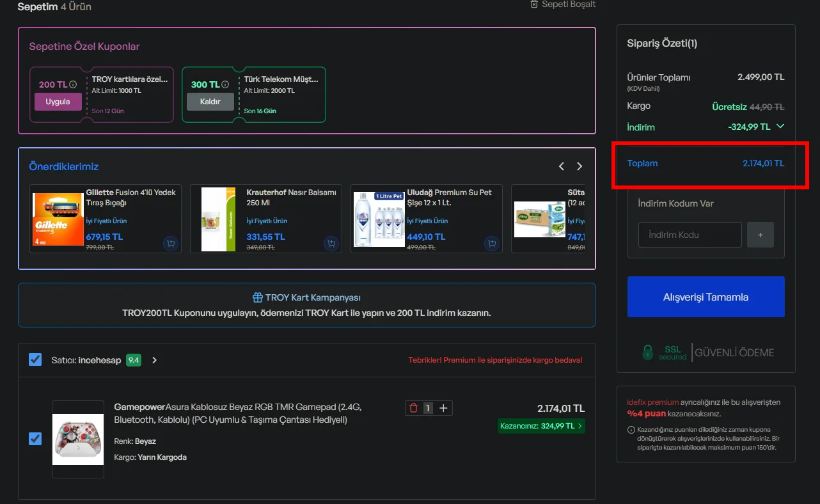Open seller incehesap via the chevron arrow
The image size is (820, 504).
(x=154, y=360)
